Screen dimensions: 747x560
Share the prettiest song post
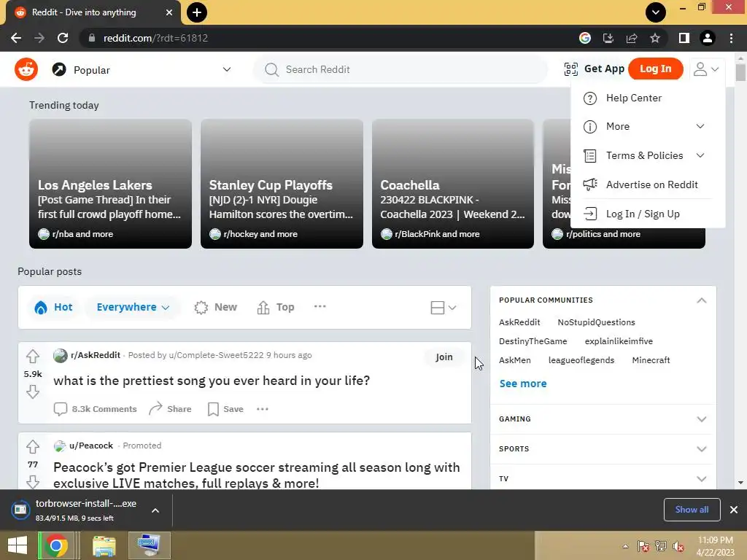coord(170,409)
